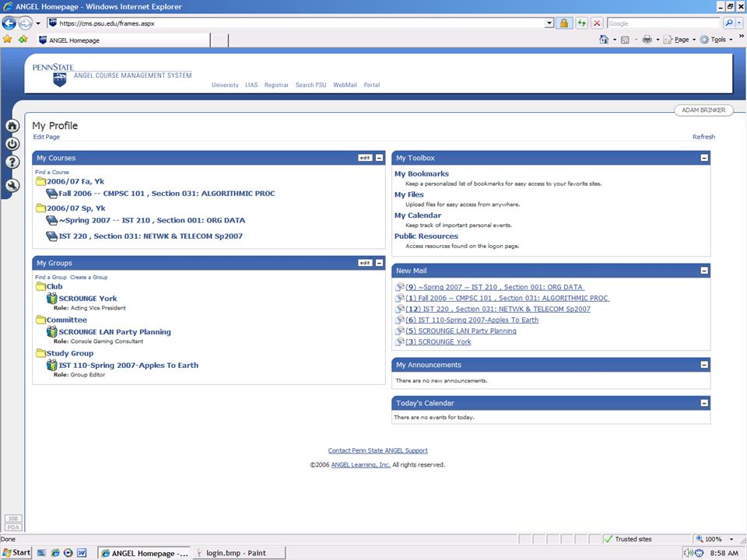Click the Print toolbar icon
Screen dimensions: 747x560
point(647,40)
